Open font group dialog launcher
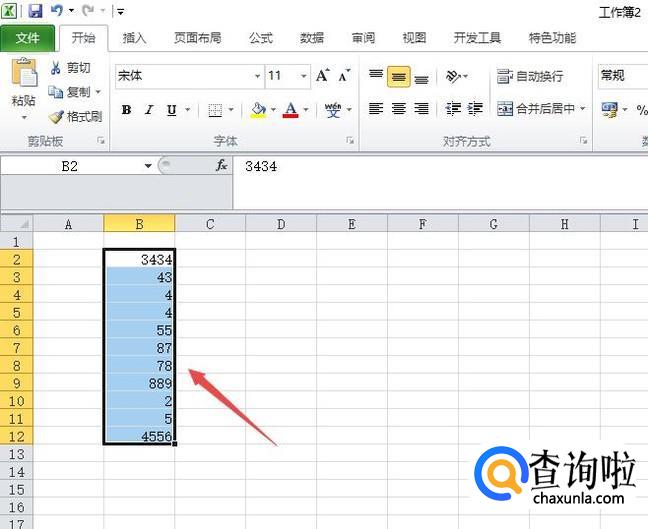The height and width of the screenshot is (529, 648). coord(350,141)
